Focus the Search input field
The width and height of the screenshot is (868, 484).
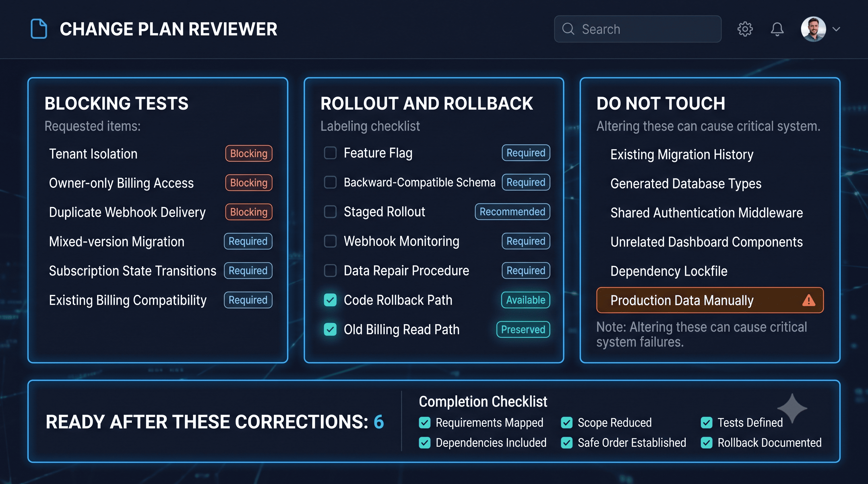pyautogui.click(x=637, y=29)
